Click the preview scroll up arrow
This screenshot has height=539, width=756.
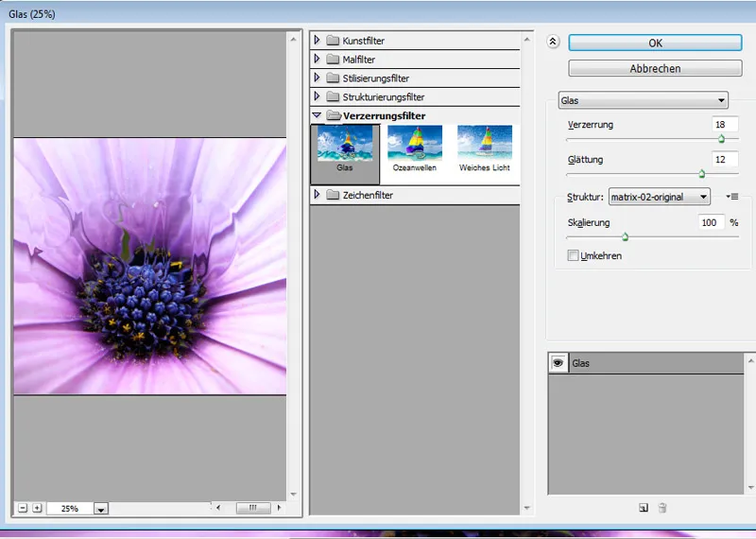tap(294, 39)
